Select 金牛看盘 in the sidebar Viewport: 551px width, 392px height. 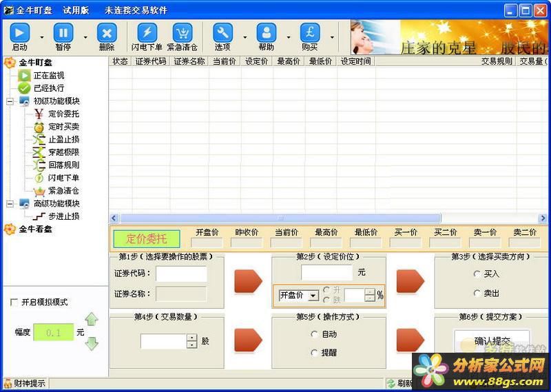click(35, 229)
